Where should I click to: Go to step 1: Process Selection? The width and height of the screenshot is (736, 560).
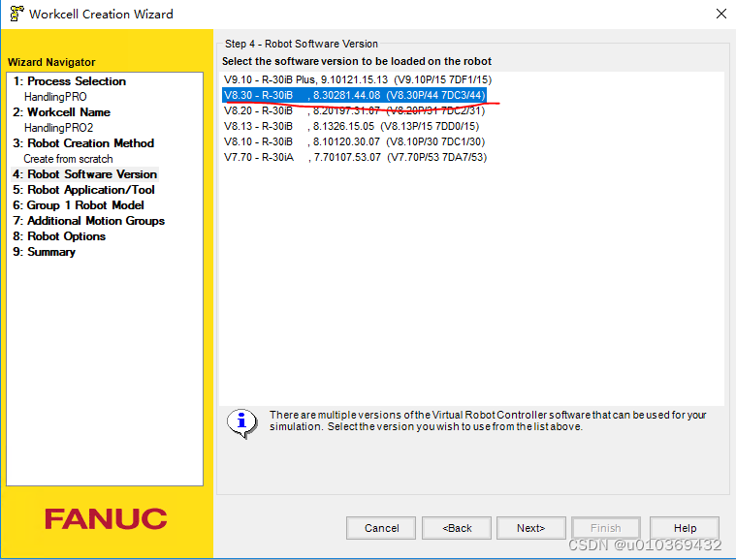(70, 81)
